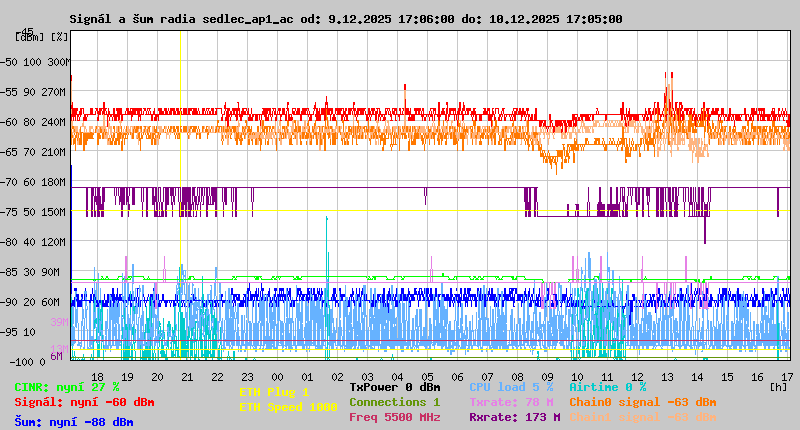800x430 pixels.
Task: Select the green CINR legend entry
Action: [67, 387]
